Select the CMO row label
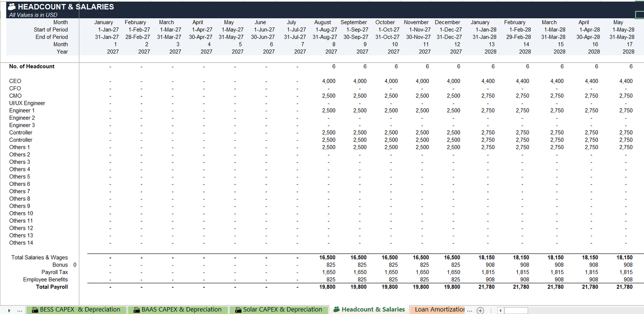Viewport: 644px width, 314px height. [x=15, y=96]
